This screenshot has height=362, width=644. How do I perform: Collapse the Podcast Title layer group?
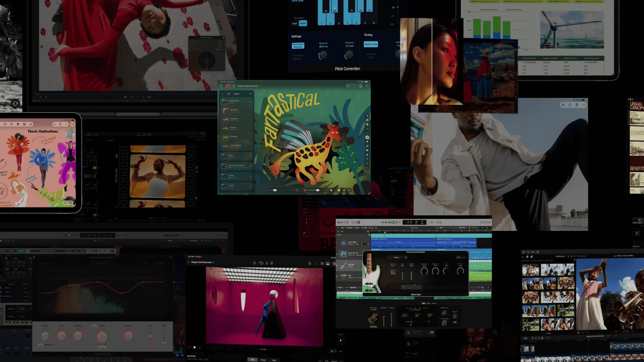(x=250, y=102)
